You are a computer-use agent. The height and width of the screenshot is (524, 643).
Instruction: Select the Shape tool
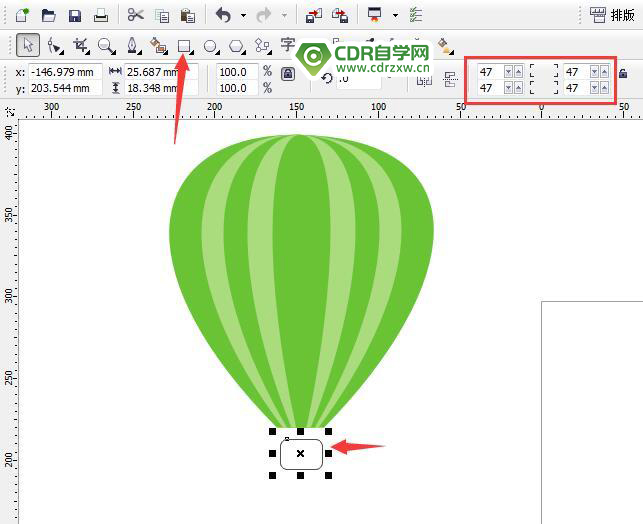tap(55, 46)
